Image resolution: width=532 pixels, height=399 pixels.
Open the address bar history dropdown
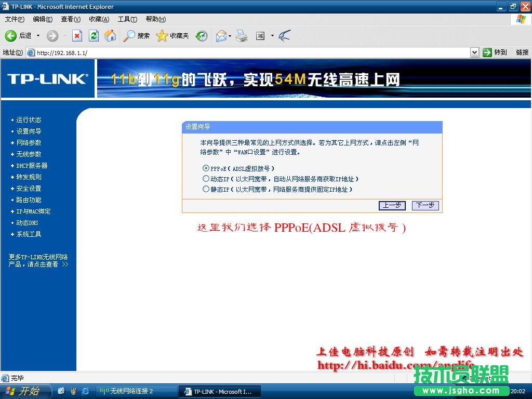pyautogui.click(x=474, y=52)
